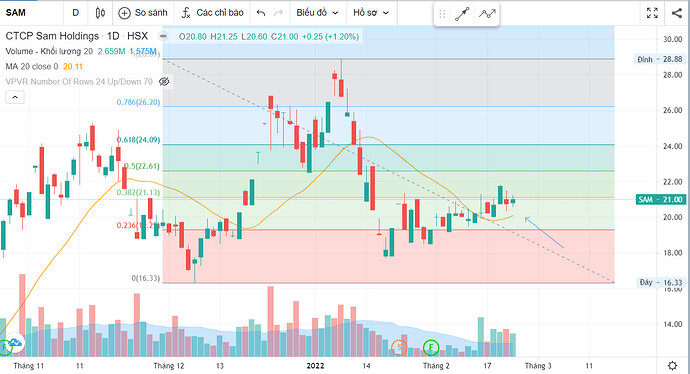Select the MA 20 close indicator label

32,66
